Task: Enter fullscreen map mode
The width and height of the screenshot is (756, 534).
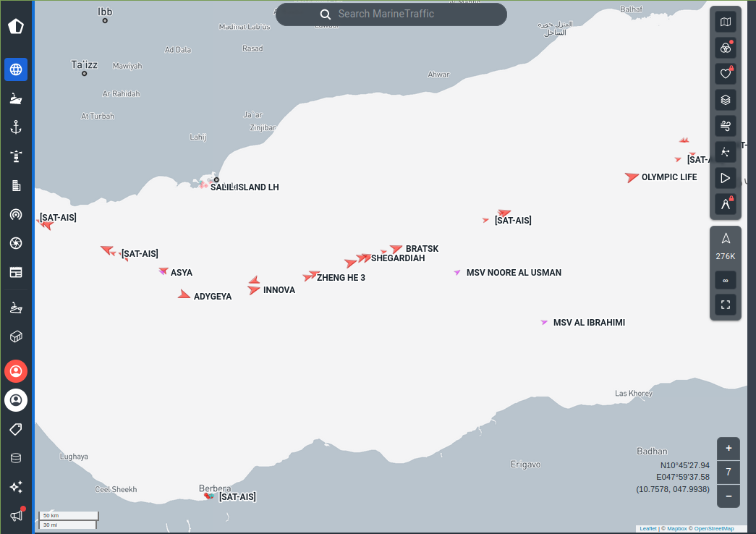Action: (726, 305)
